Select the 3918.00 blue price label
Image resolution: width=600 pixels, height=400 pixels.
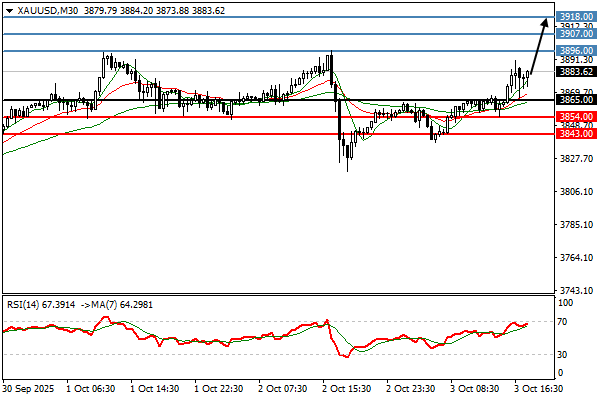(x=577, y=18)
